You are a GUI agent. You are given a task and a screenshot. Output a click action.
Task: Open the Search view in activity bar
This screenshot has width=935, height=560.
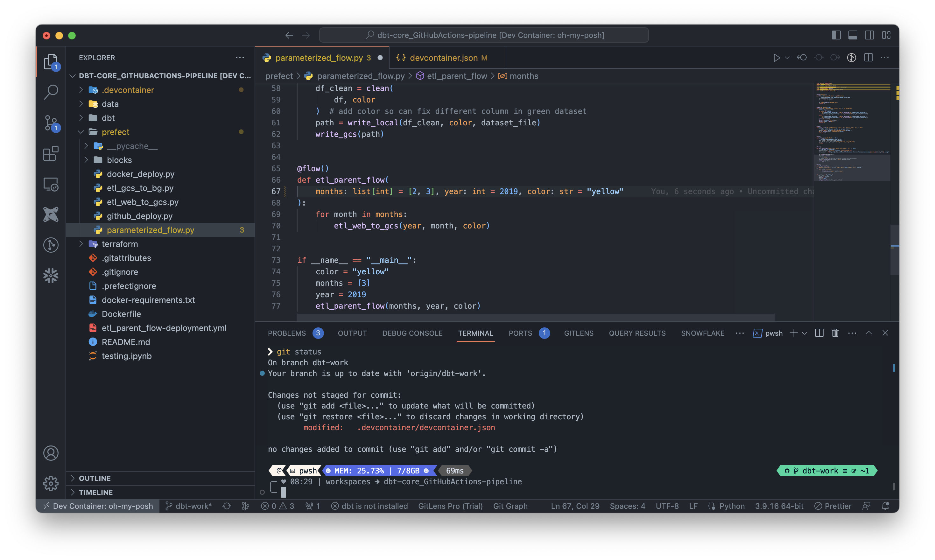[51, 92]
